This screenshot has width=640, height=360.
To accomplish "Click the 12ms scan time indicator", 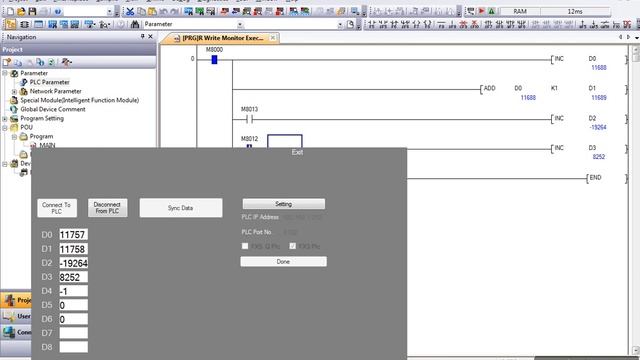I will (x=575, y=12).
